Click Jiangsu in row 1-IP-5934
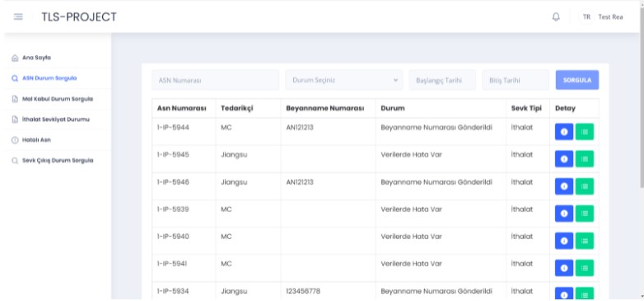Screen dimensions: 644x301 tap(234, 292)
